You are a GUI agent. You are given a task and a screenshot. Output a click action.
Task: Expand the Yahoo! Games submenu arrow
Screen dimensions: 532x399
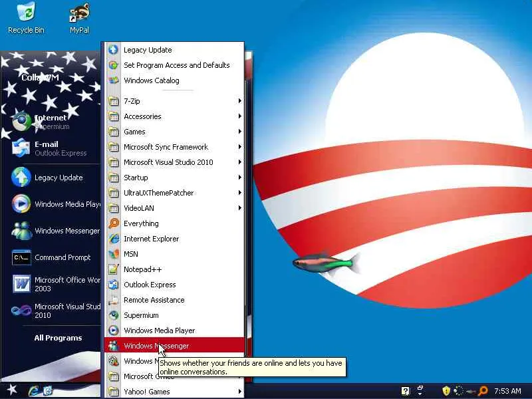[x=239, y=391]
